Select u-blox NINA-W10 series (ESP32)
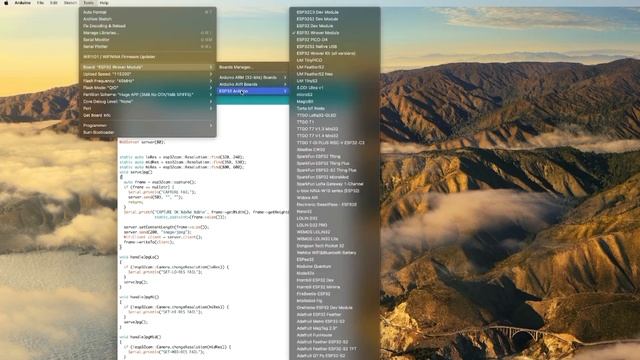This screenshot has width=640, height=360. point(335,191)
